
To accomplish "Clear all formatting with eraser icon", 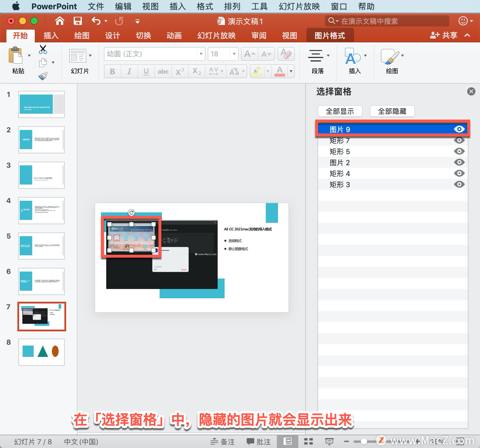I will 286,54.
